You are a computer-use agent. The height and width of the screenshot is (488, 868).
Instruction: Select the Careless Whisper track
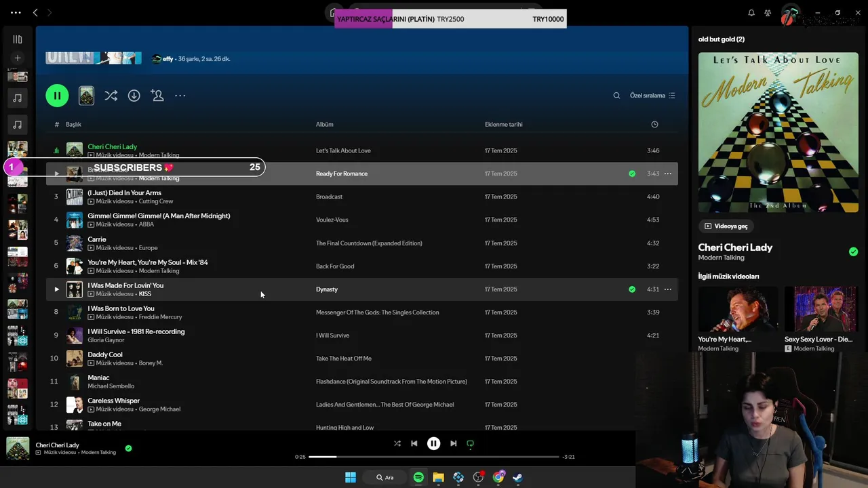(x=114, y=401)
